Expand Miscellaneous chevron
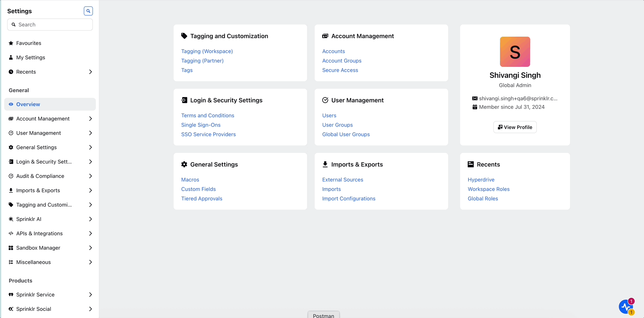Screen dimensions: 644x318 click(91, 262)
